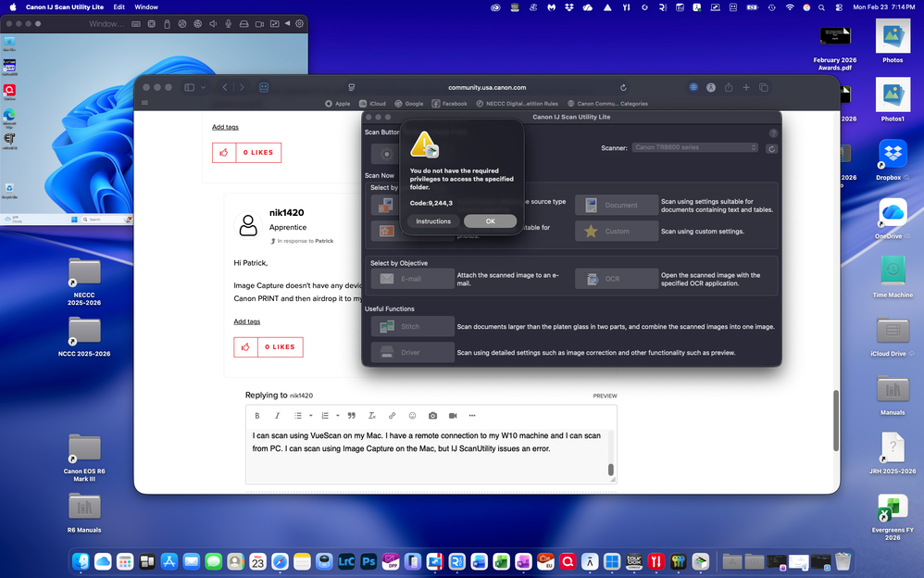Screen dimensions: 924x578
Task: Refresh the scanner list in Scan Utility
Action: point(771,148)
